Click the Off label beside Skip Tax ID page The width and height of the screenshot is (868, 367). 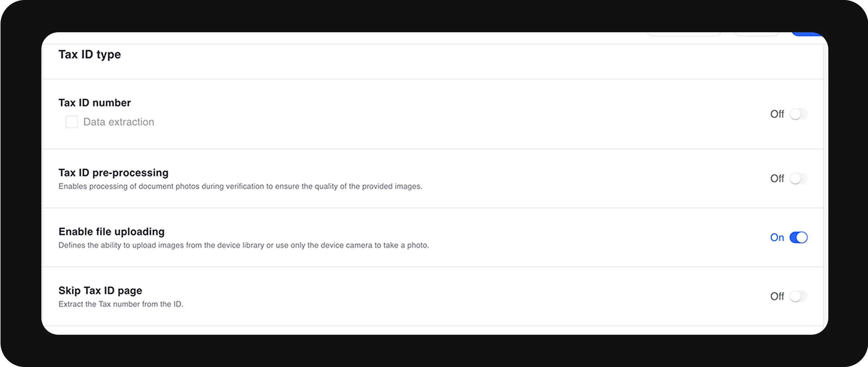tap(777, 296)
